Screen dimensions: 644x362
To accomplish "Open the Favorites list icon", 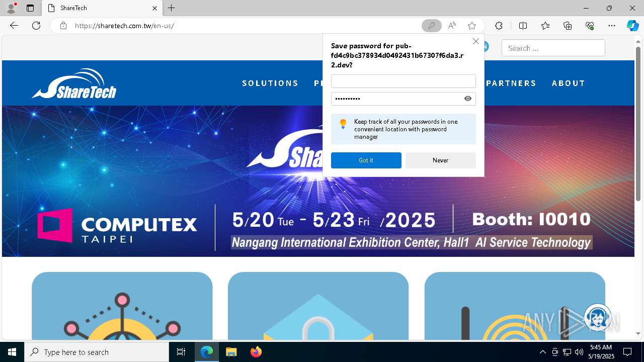I will (545, 26).
